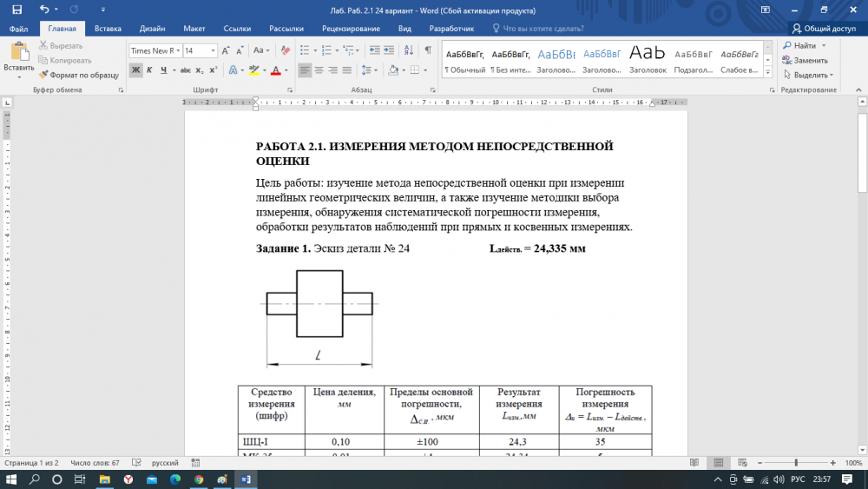Image resolution: width=868 pixels, height=489 pixels.
Task: Toggle show paragraph marks (¶)
Action: coord(428,50)
